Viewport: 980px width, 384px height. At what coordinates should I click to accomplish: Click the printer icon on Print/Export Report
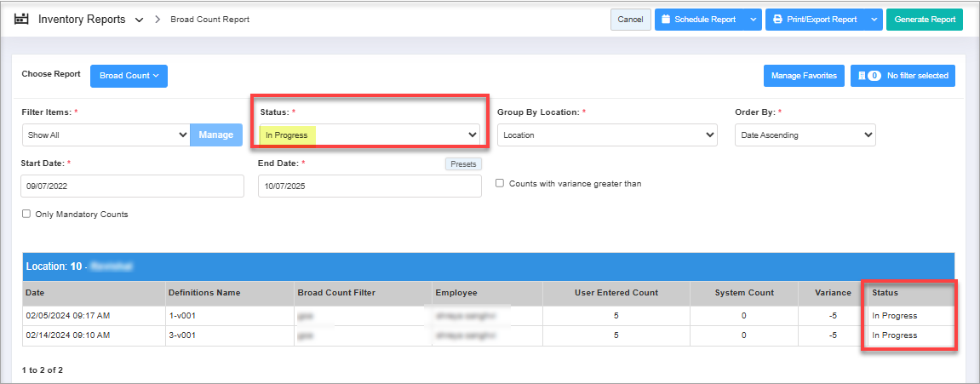click(x=777, y=20)
